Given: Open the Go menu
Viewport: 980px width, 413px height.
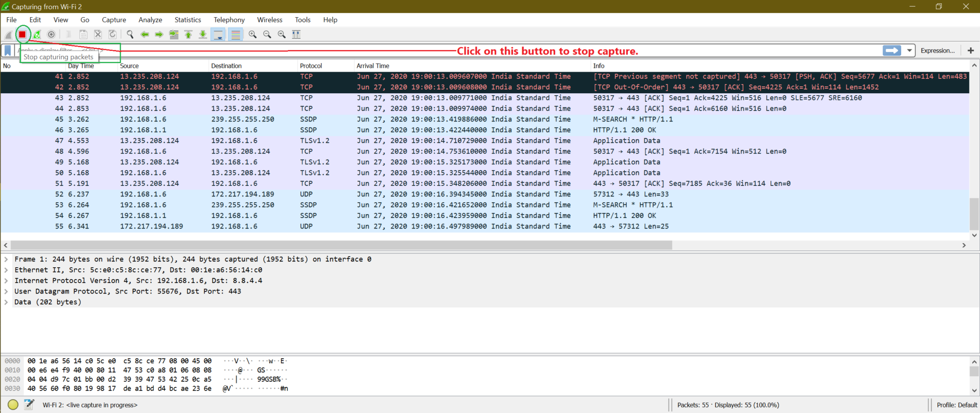Looking at the screenshot, I should point(85,20).
